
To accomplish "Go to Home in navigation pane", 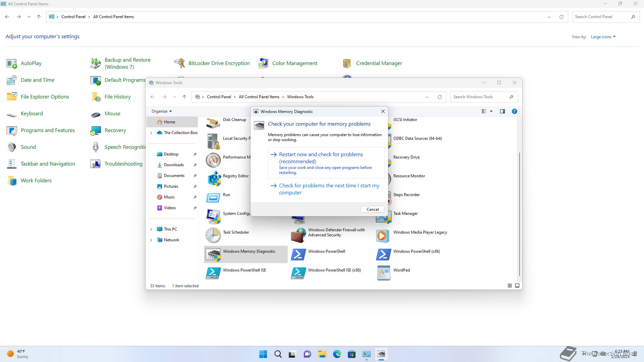I will click(x=172, y=122).
